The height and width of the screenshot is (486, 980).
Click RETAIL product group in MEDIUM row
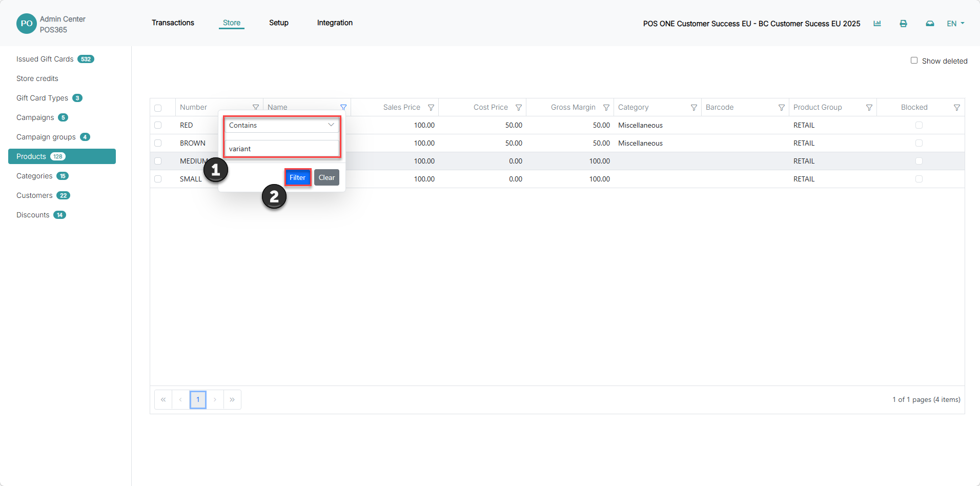coord(804,161)
